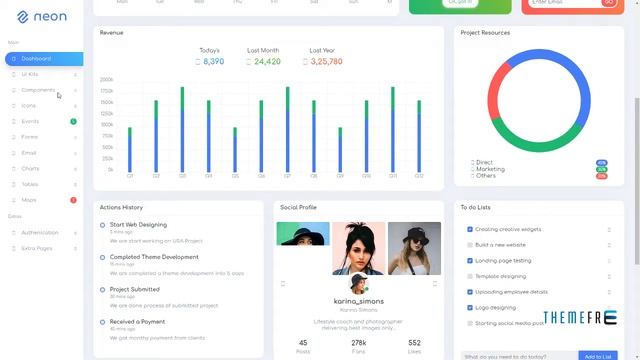Click the page vertical scrollbar
This screenshot has width=640, height=360.
636,181
